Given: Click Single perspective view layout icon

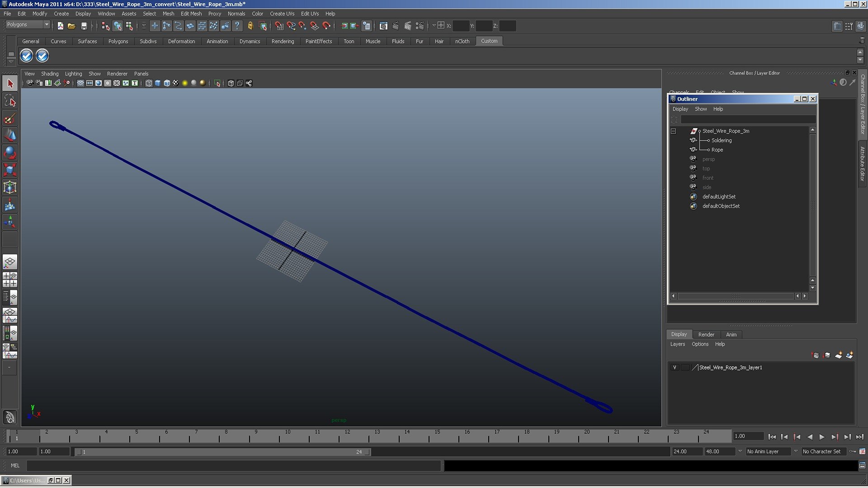Looking at the screenshot, I should pos(10,262).
